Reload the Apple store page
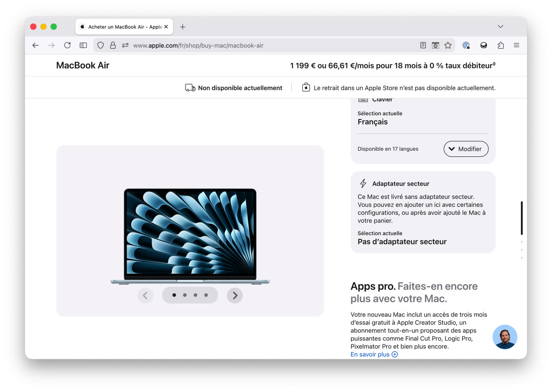Screen dimensions: 552x392 (67, 45)
